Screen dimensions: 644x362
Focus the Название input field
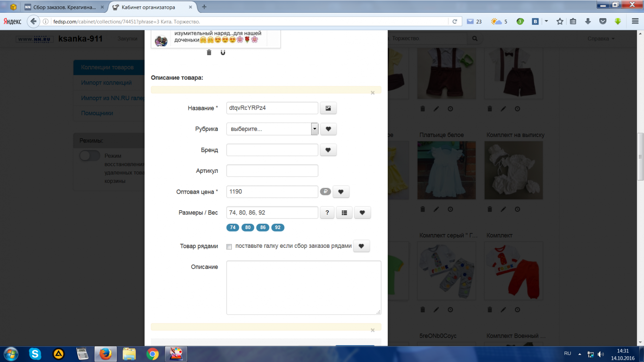pyautogui.click(x=272, y=108)
